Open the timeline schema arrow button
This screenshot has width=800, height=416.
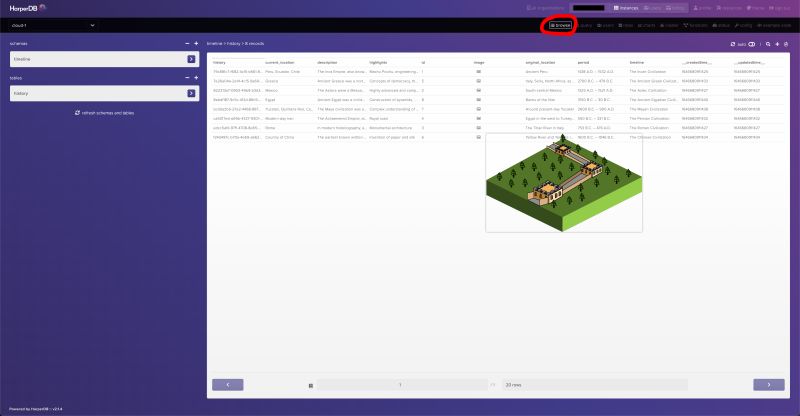(x=191, y=59)
